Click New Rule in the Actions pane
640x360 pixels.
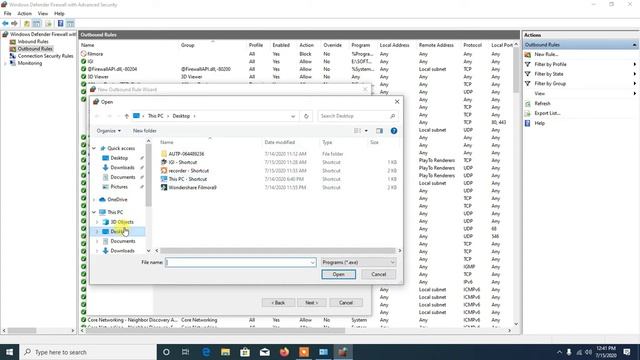pos(546,54)
